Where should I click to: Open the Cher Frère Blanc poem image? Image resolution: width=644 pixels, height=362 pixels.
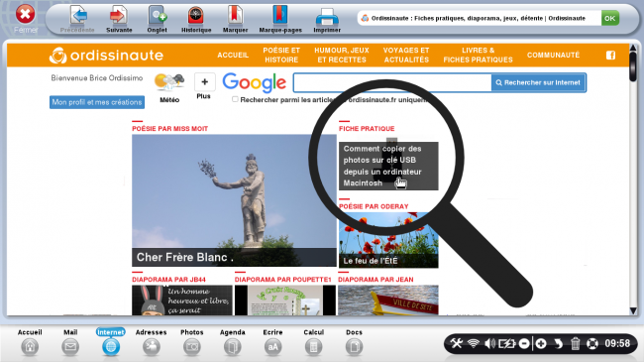coord(234,200)
